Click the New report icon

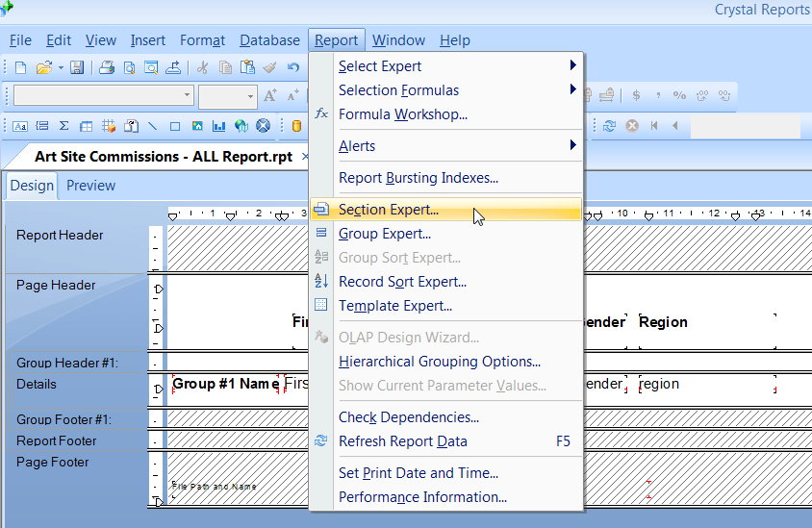tap(21, 67)
